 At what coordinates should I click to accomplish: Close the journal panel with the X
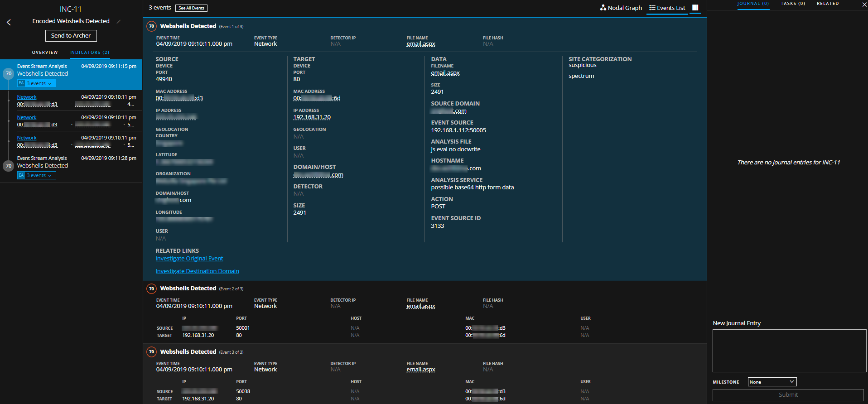coord(864,4)
